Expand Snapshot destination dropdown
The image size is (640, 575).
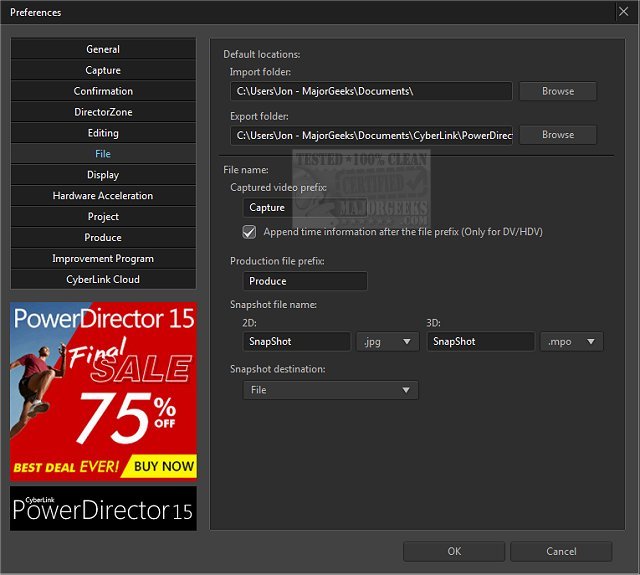pos(331,390)
